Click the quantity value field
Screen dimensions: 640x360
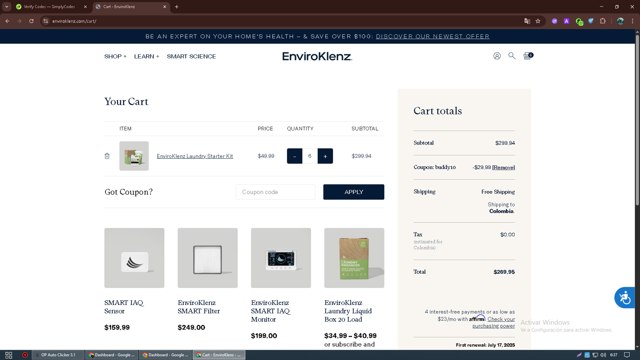point(310,156)
